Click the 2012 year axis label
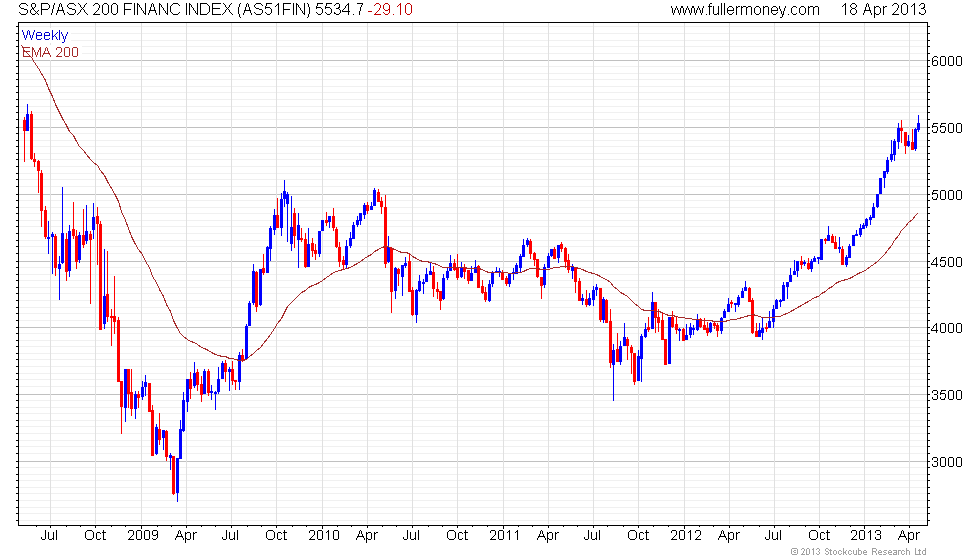This screenshot has width=980, height=560. point(686,536)
